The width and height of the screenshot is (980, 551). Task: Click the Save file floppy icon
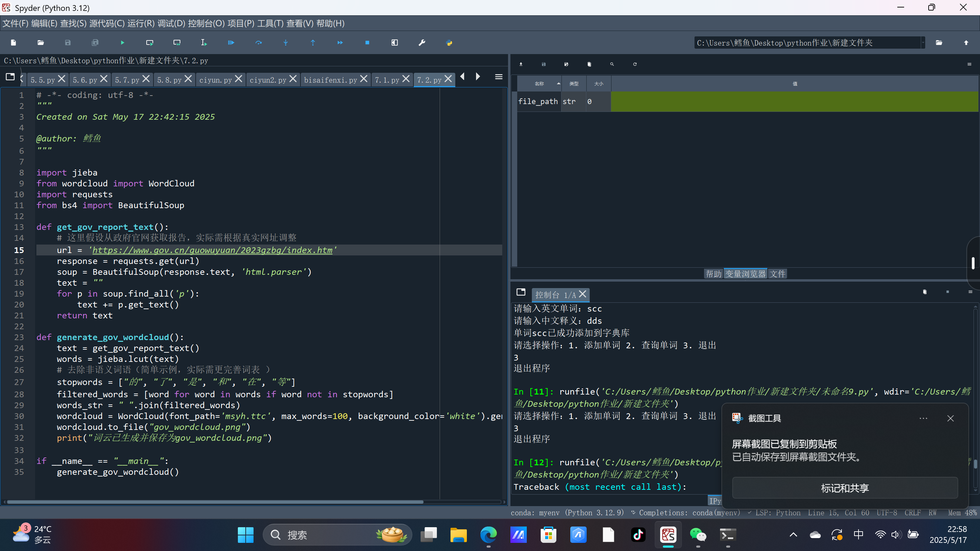point(68,43)
